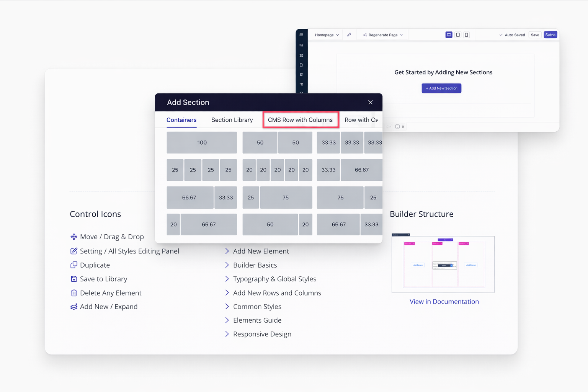Click the Duplicate control icon
The width and height of the screenshot is (588, 392).
(x=74, y=265)
